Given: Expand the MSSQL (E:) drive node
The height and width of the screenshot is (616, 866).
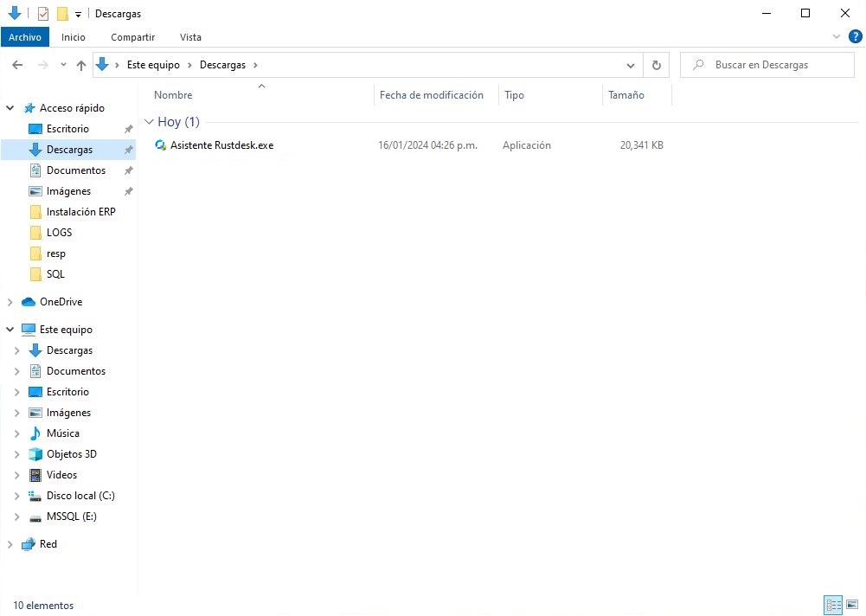Looking at the screenshot, I should click(17, 516).
